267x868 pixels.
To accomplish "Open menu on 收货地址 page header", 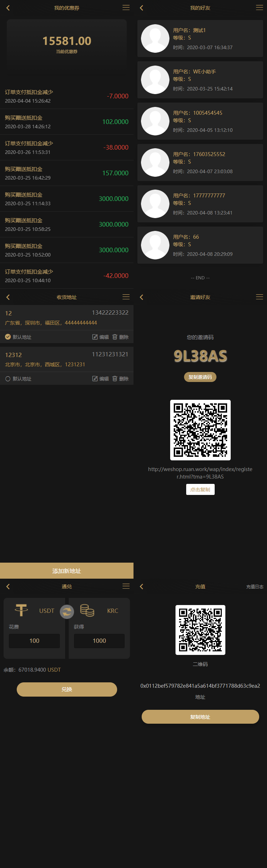I will 126,297.
